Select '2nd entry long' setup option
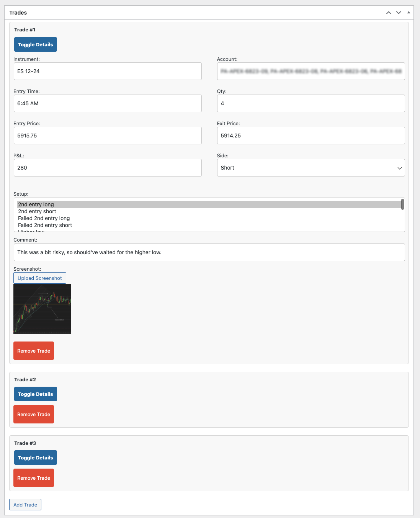The width and height of the screenshot is (420, 518). point(209,204)
